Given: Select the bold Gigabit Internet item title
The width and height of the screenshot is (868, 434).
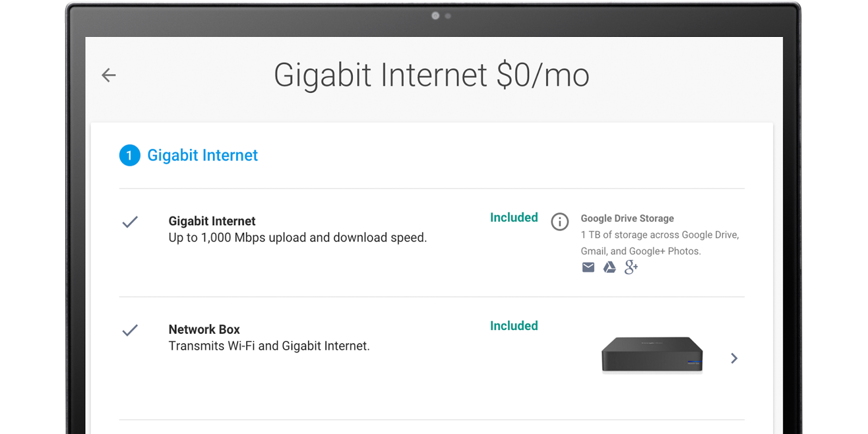Looking at the screenshot, I should point(212,221).
